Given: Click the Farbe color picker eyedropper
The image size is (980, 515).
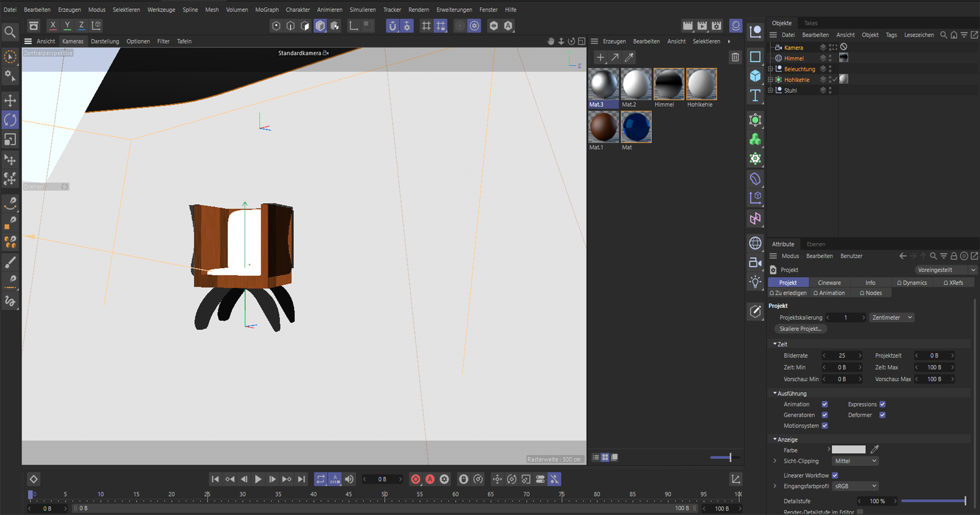Looking at the screenshot, I should (874, 450).
